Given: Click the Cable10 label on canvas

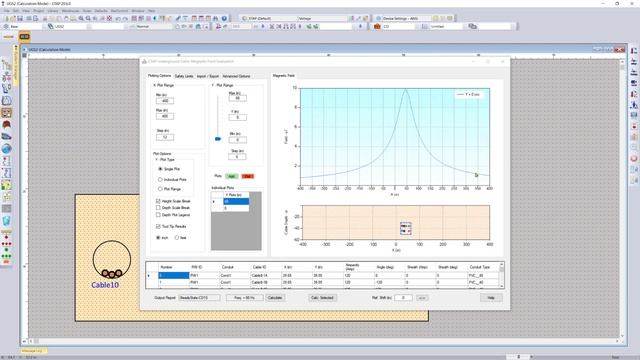Looking at the screenshot, I should (105, 285).
